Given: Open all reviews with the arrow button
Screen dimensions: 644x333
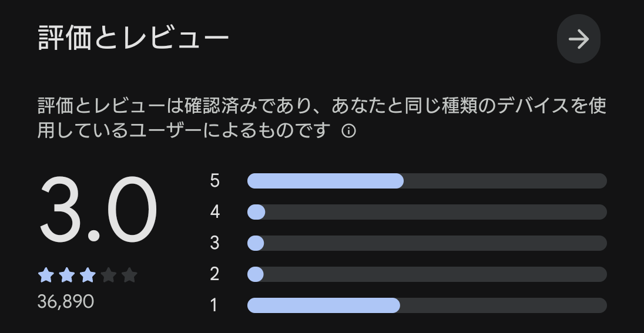Looking at the screenshot, I should [578, 39].
